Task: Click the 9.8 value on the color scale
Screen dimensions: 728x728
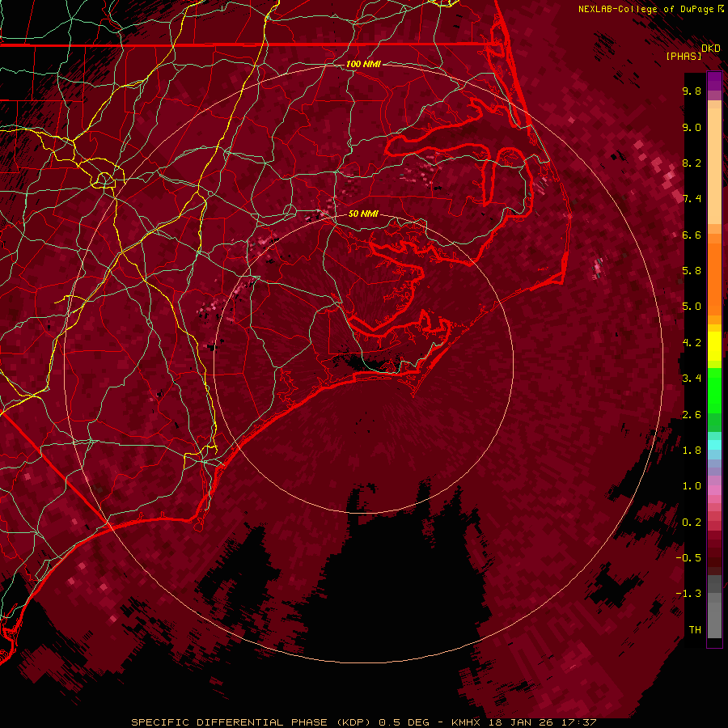Action: point(692,91)
